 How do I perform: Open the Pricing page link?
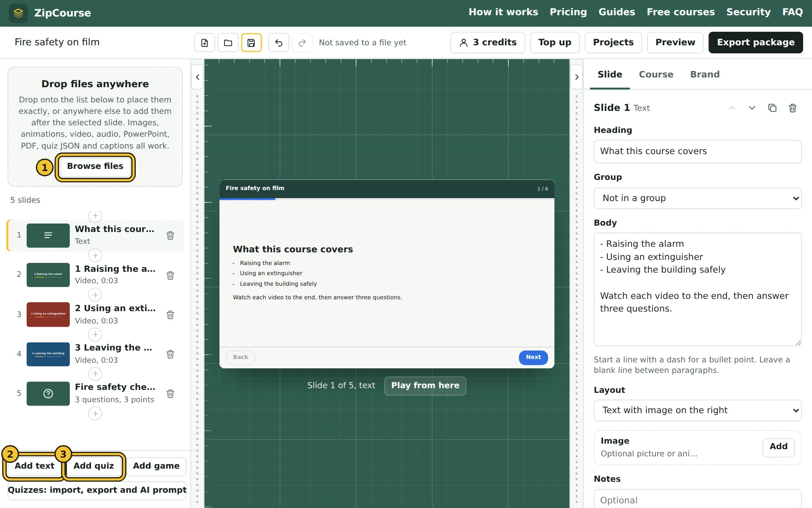pyautogui.click(x=568, y=12)
